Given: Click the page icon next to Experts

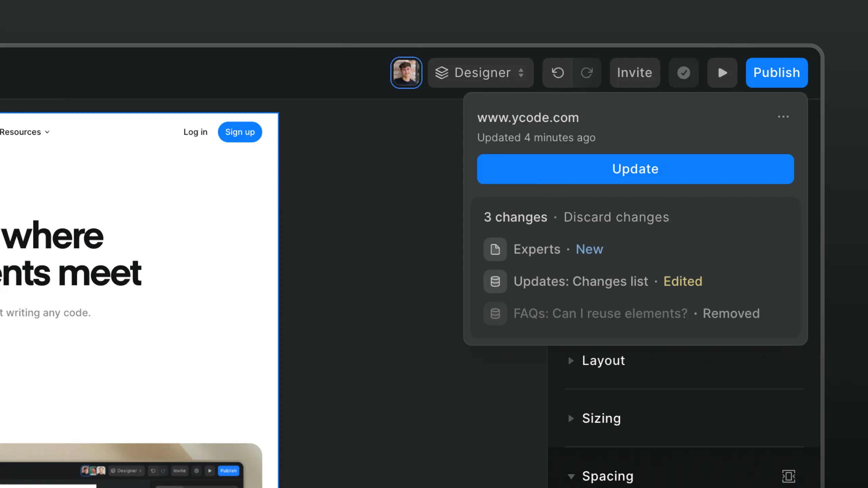Looking at the screenshot, I should click(x=495, y=249).
